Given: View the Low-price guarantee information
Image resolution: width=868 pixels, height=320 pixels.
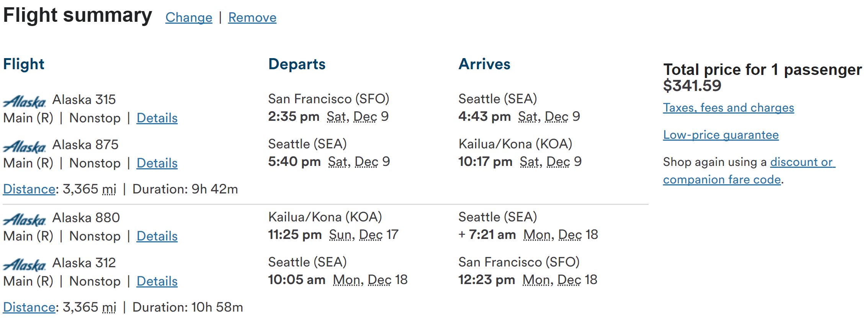Looking at the screenshot, I should click(721, 135).
